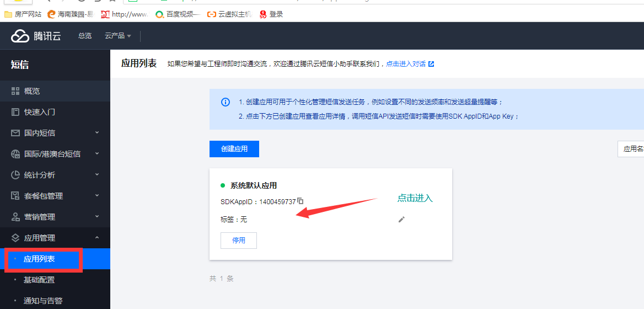
Task: Follow the 点击进入对话 link
Action: pyautogui.click(x=406, y=64)
